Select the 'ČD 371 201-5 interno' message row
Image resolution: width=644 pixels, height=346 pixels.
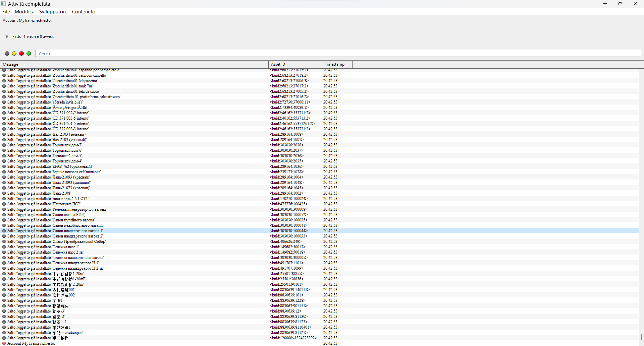(x=319, y=124)
